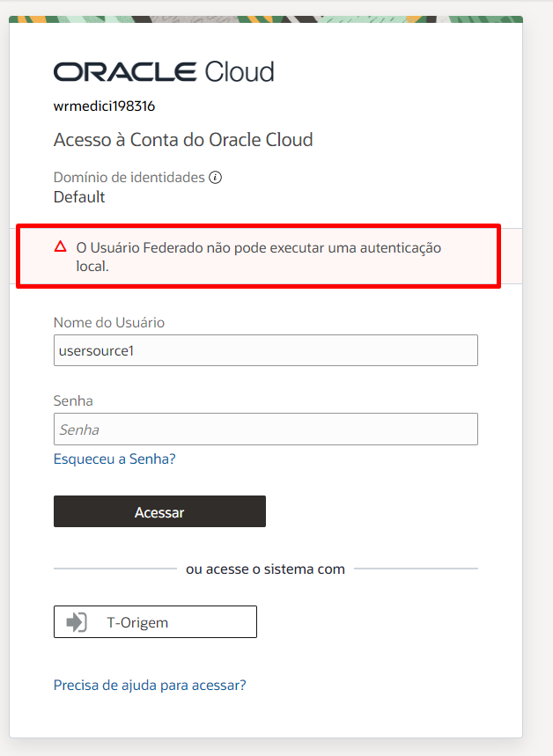
Task: Open Precisa de ajuda para acessar link
Action: click(x=150, y=685)
